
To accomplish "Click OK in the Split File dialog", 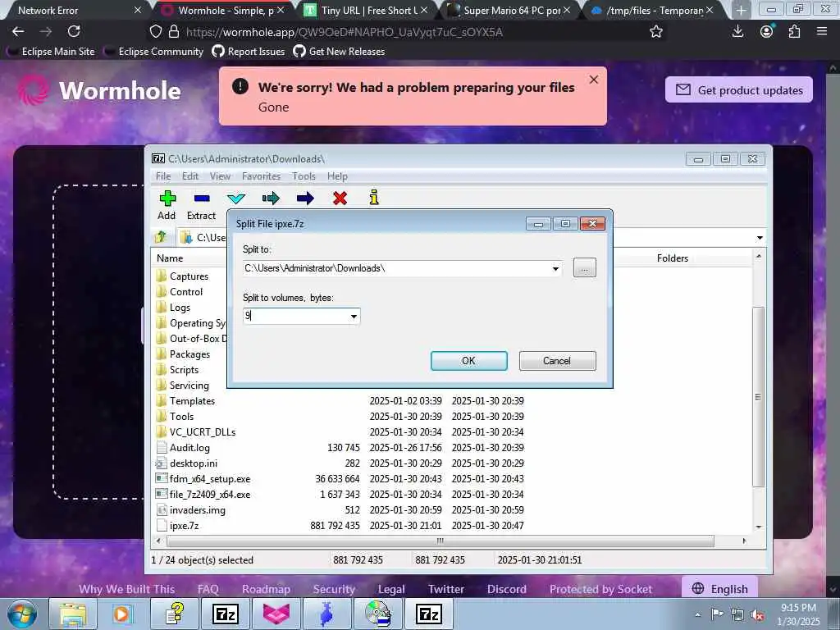I will [x=468, y=361].
